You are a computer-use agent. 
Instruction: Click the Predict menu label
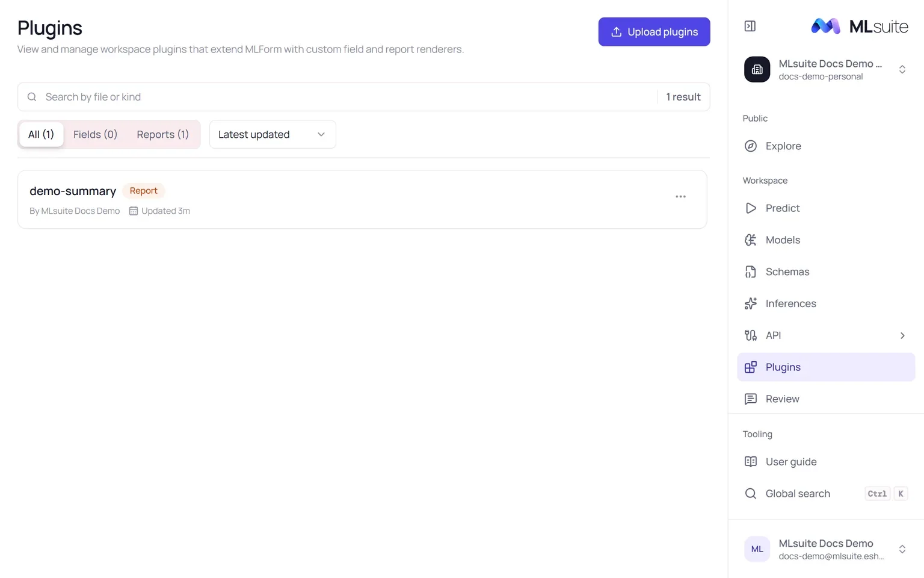(x=783, y=208)
